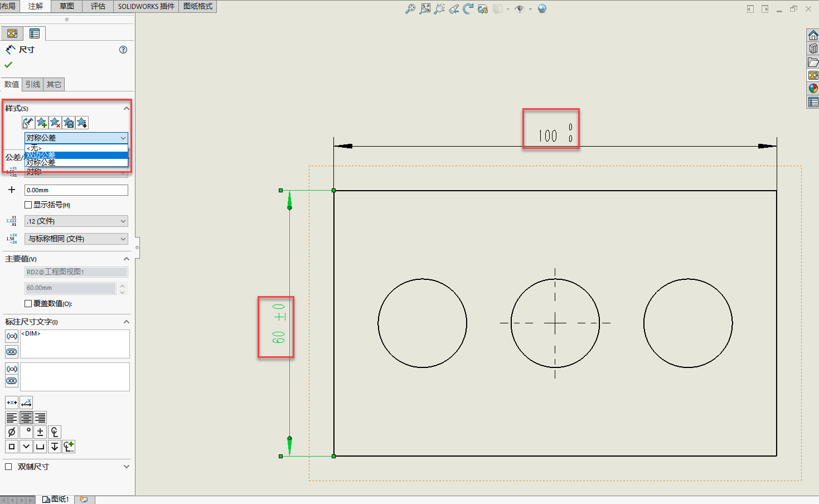Open the 草图 ribbon tab
819x504 pixels.
click(x=67, y=6)
